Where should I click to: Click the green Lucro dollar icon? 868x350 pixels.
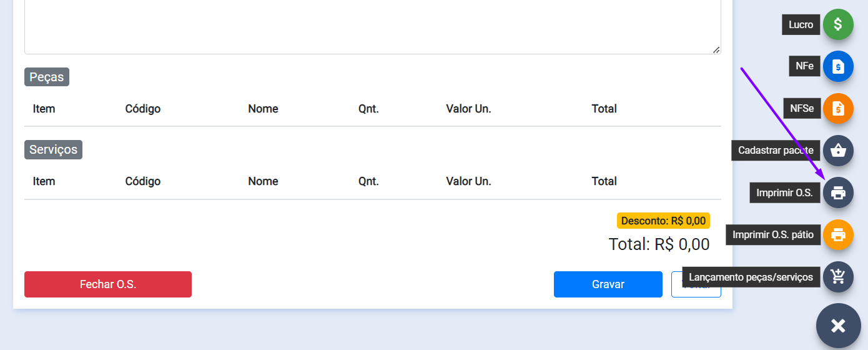838,25
